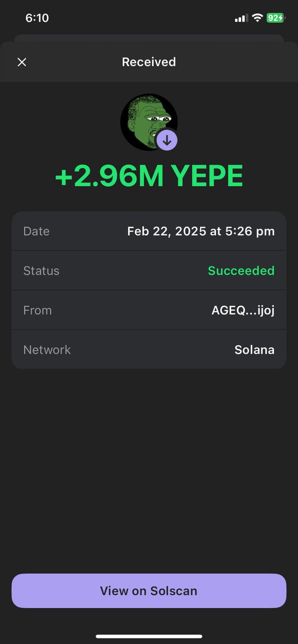This screenshot has height=644, width=298.
Task: Tap the +2.96M YEPE amount
Action: pos(149,177)
